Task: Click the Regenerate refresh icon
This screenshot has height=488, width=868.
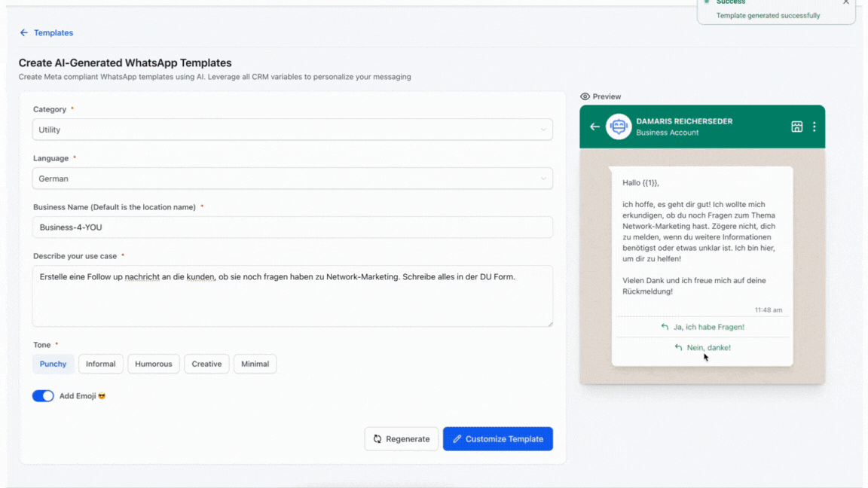Action: click(x=377, y=438)
